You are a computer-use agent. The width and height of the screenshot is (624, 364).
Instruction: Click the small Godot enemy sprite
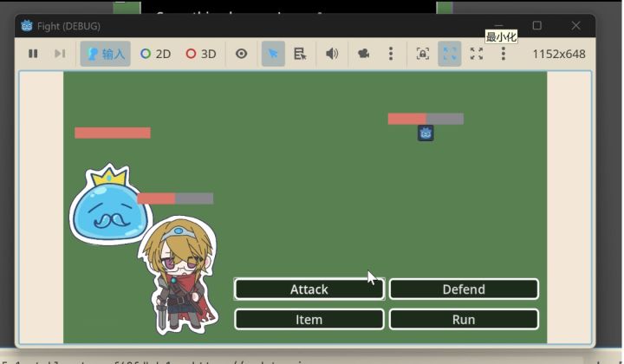pyautogui.click(x=426, y=133)
